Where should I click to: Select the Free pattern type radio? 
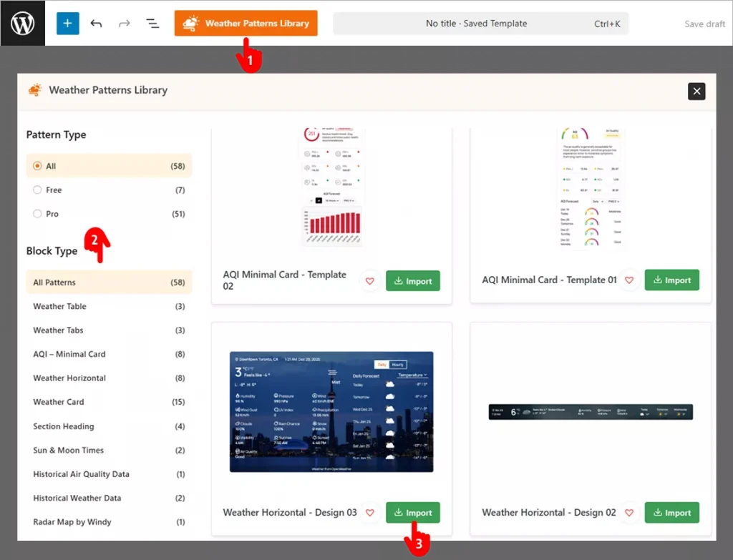coord(37,190)
